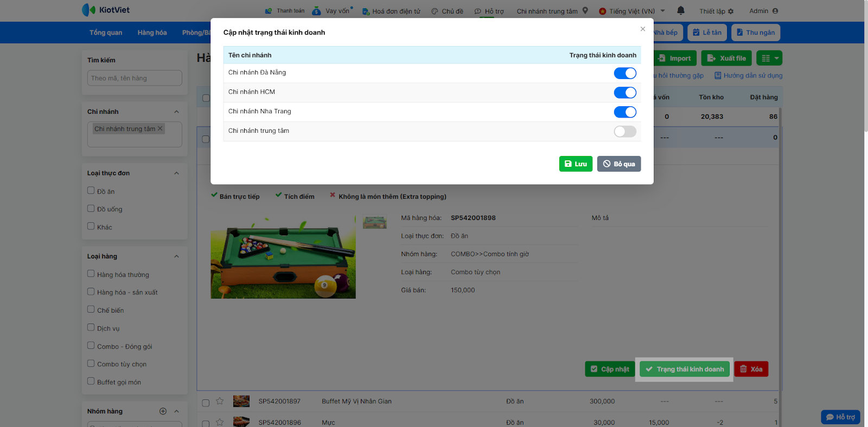
Task: Select small billiard image thumbnail
Action: click(375, 223)
